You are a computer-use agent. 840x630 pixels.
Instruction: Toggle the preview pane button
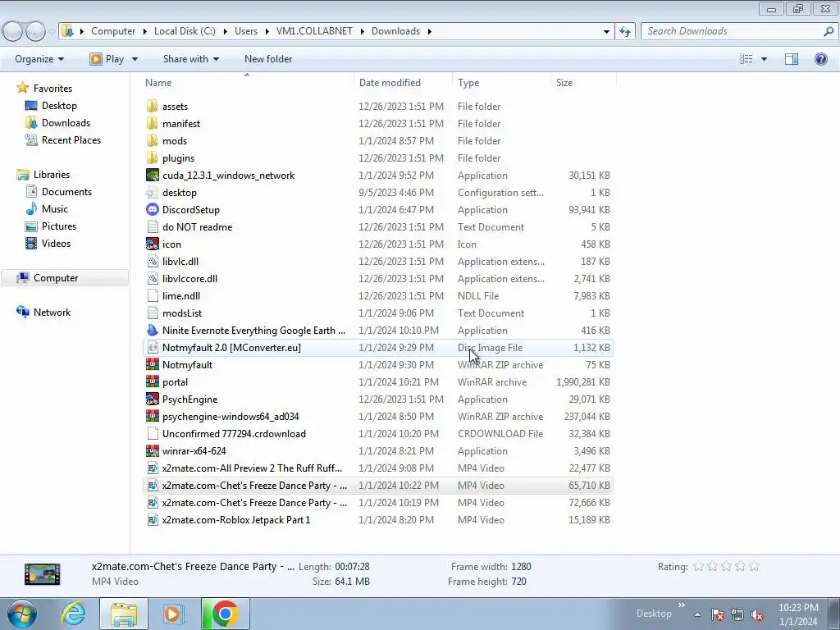click(792, 59)
